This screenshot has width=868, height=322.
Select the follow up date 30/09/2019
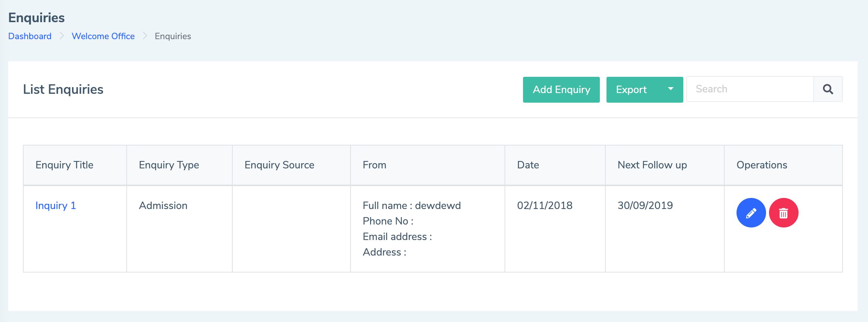(x=645, y=205)
